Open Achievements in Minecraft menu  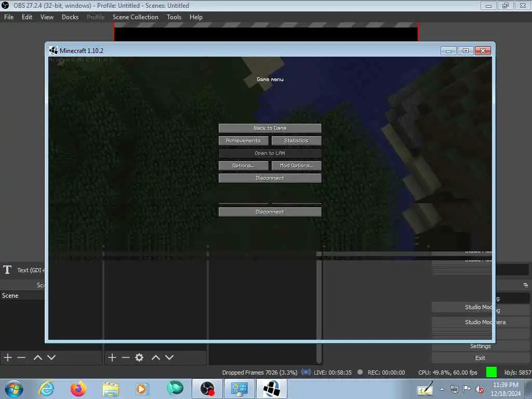pos(243,140)
